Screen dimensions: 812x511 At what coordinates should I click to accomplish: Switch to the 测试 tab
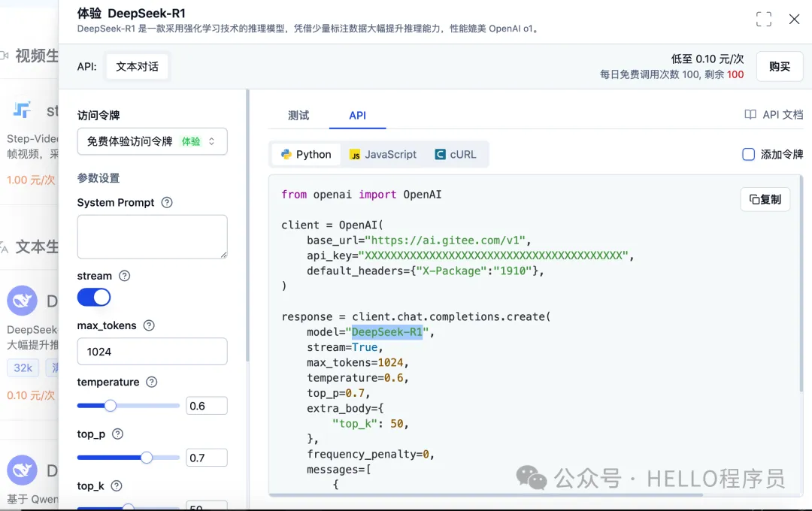(x=298, y=115)
